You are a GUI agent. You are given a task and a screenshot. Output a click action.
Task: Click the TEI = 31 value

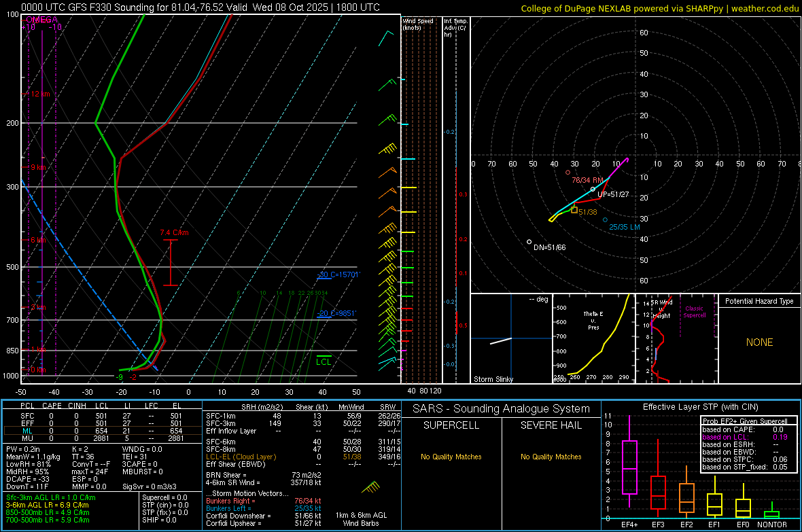[135, 457]
